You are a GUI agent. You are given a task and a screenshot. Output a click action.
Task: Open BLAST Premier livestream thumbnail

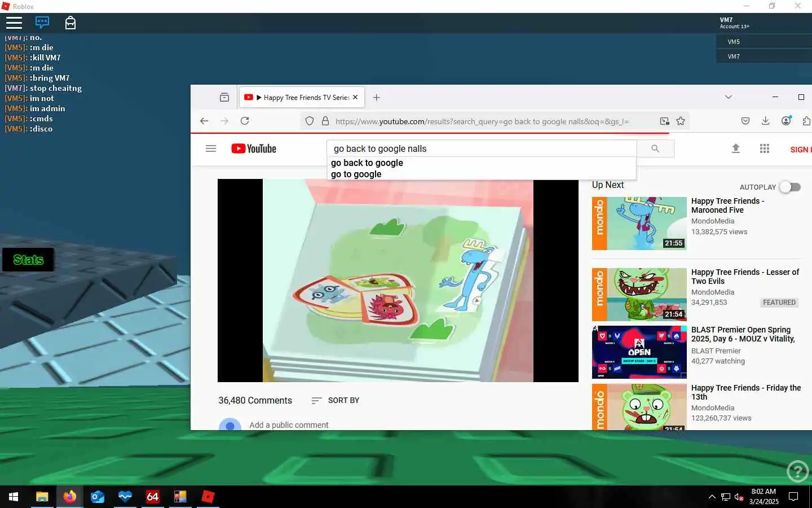(x=639, y=352)
